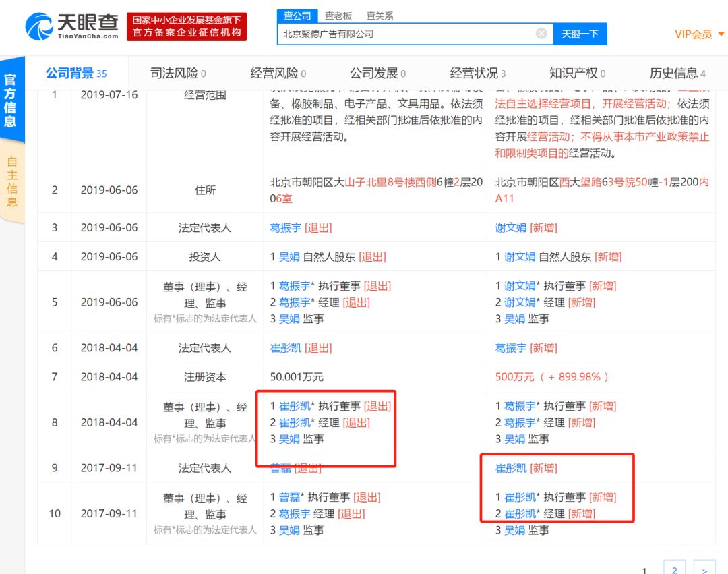The image size is (728, 574).
Task: Click the 注册资本 label in row 7
Action: pos(205,376)
